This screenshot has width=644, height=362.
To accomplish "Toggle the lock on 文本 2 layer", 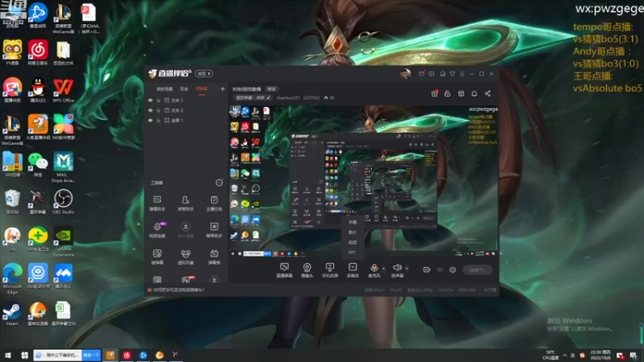I will point(158,110).
